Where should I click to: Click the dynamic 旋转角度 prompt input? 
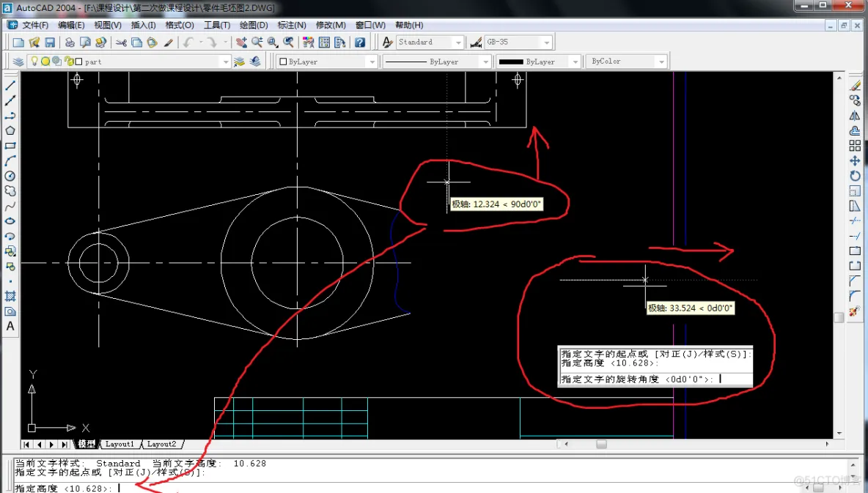point(655,379)
